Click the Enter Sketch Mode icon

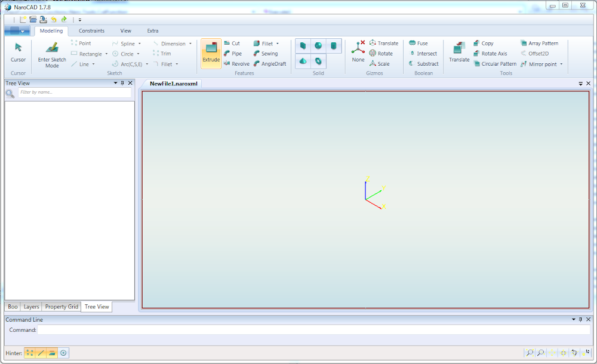coord(52,48)
